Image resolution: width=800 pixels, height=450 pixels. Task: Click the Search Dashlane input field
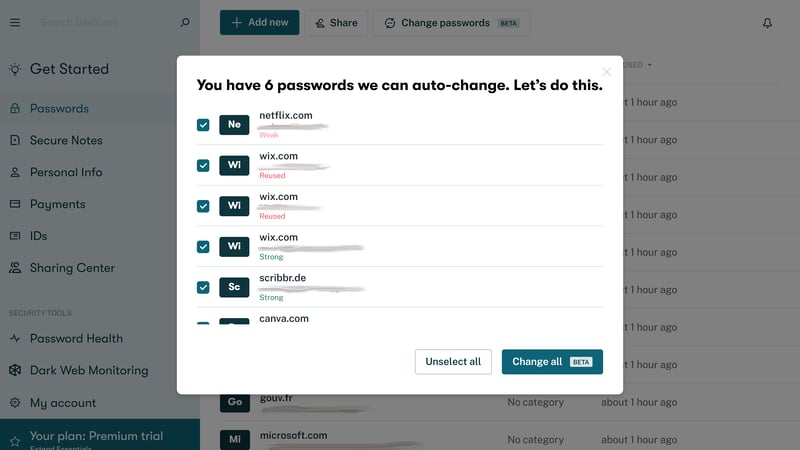tap(107, 22)
